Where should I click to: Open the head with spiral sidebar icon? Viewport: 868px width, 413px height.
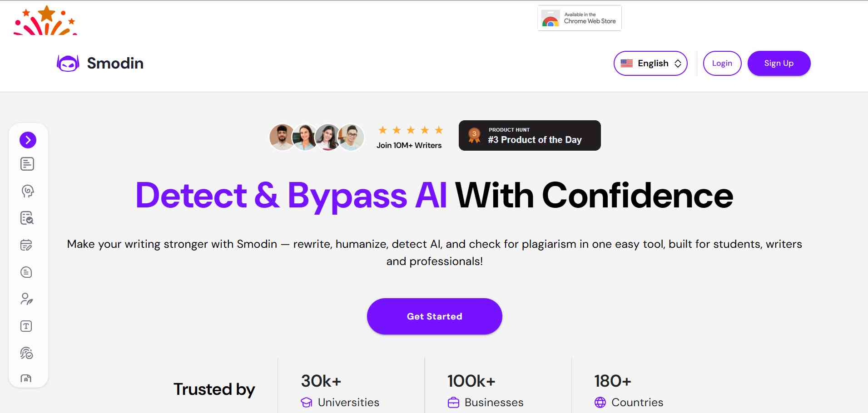point(27,191)
